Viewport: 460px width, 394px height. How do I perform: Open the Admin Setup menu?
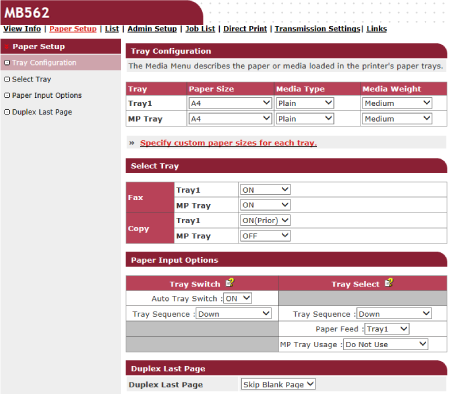point(152,29)
